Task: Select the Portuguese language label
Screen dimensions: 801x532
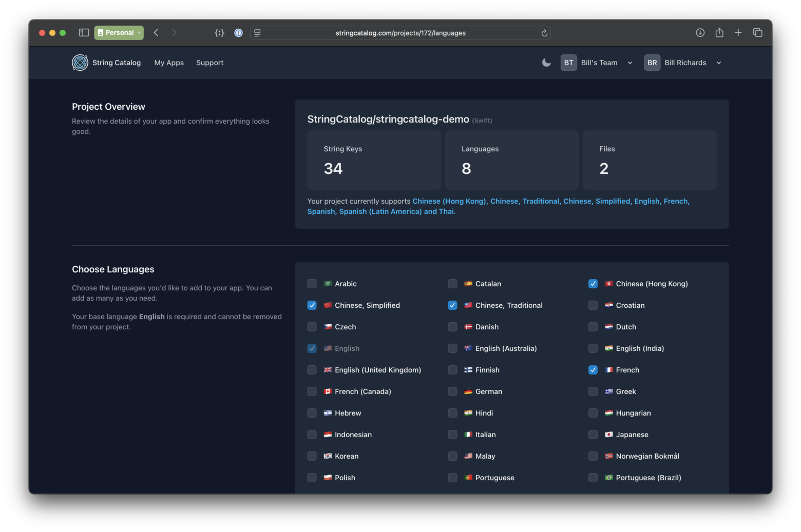Action: pyautogui.click(x=494, y=478)
